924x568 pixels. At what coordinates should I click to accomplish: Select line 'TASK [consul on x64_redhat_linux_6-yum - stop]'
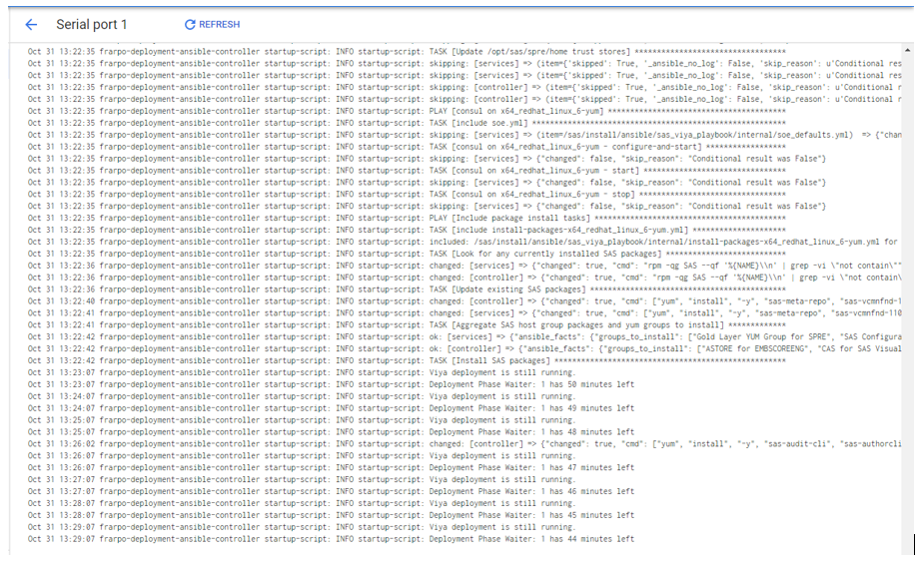coord(407,195)
